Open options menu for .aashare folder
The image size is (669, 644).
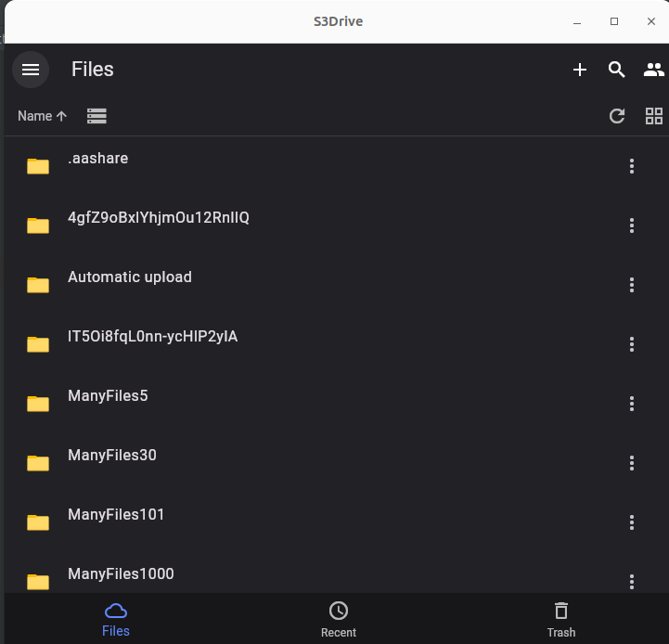coord(632,166)
